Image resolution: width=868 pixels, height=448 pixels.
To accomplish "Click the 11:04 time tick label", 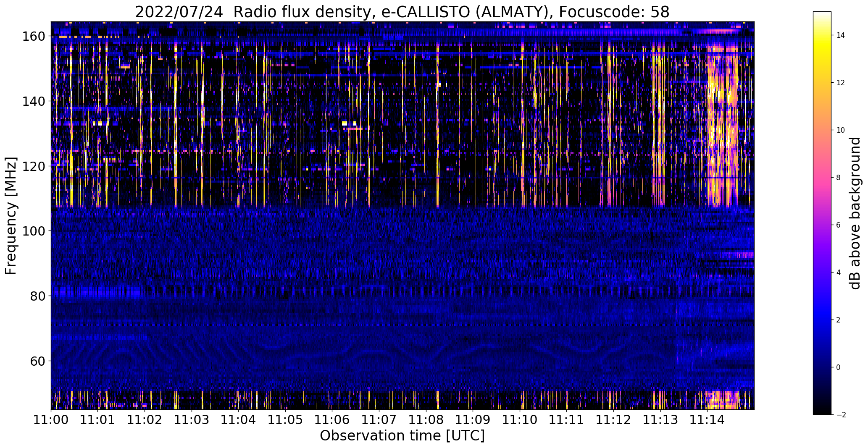I will (x=239, y=419).
